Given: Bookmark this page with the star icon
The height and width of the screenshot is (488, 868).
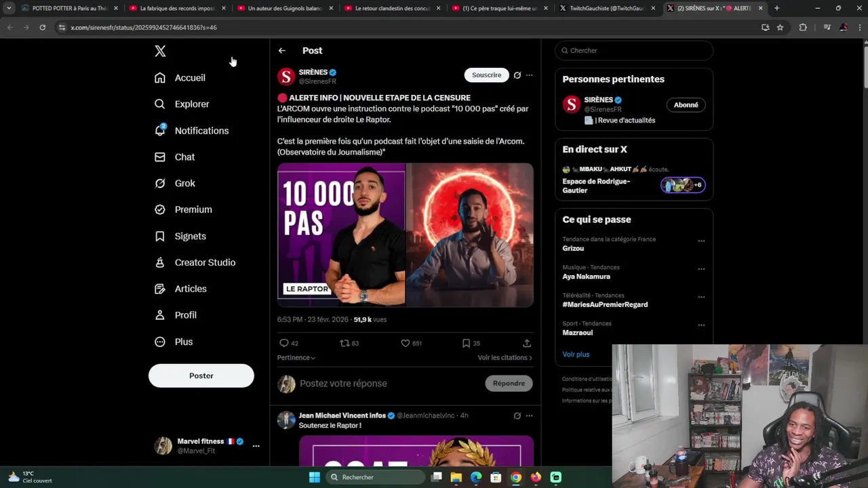Looking at the screenshot, I should pos(780,28).
